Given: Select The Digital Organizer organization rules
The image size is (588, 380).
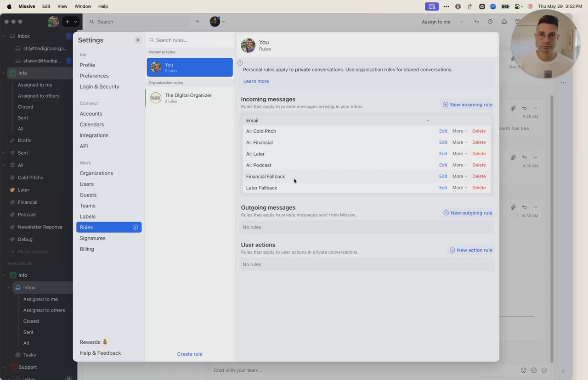Looking at the screenshot, I should coord(189,98).
